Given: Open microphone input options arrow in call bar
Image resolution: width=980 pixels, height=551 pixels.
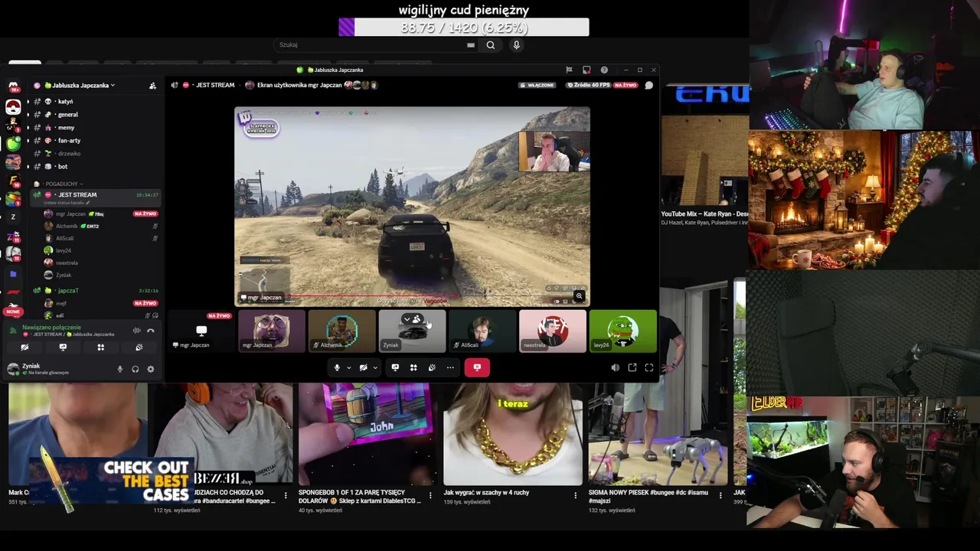Looking at the screenshot, I should pyautogui.click(x=348, y=367).
